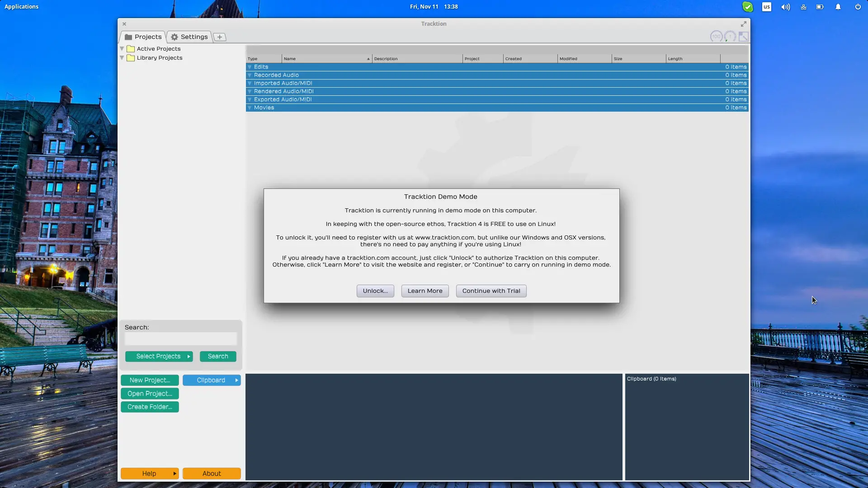Image resolution: width=868 pixels, height=488 pixels.
Task: Open the network indicator in top panel
Action: pyautogui.click(x=803, y=7)
